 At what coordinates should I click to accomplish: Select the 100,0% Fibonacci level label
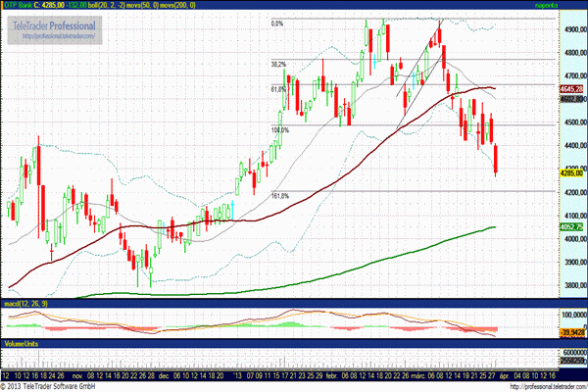pyautogui.click(x=279, y=128)
